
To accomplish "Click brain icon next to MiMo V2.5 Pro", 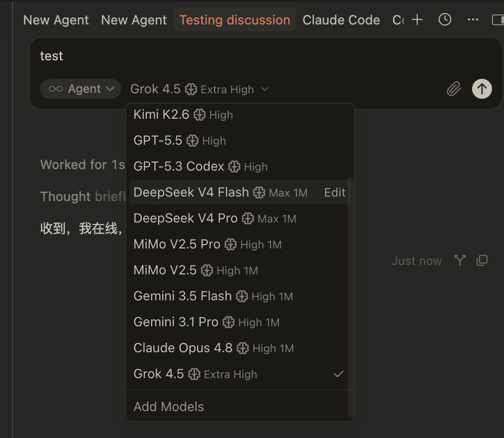I will click(231, 244).
